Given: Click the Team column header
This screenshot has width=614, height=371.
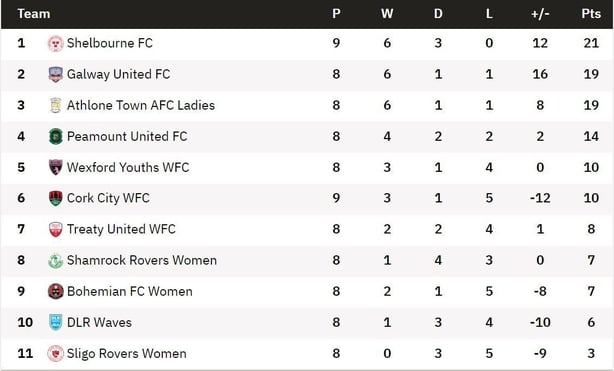Looking at the screenshot, I should click(34, 14).
